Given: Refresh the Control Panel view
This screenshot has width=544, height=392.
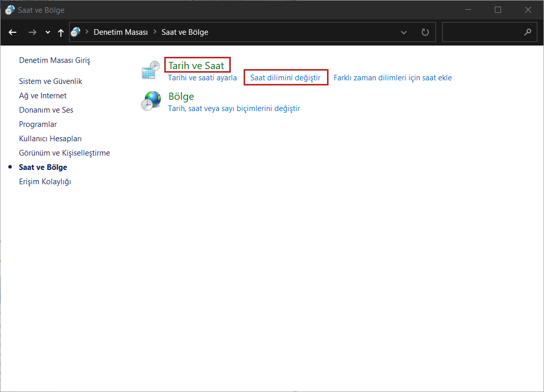Looking at the screenshot, I should (425, 32).
